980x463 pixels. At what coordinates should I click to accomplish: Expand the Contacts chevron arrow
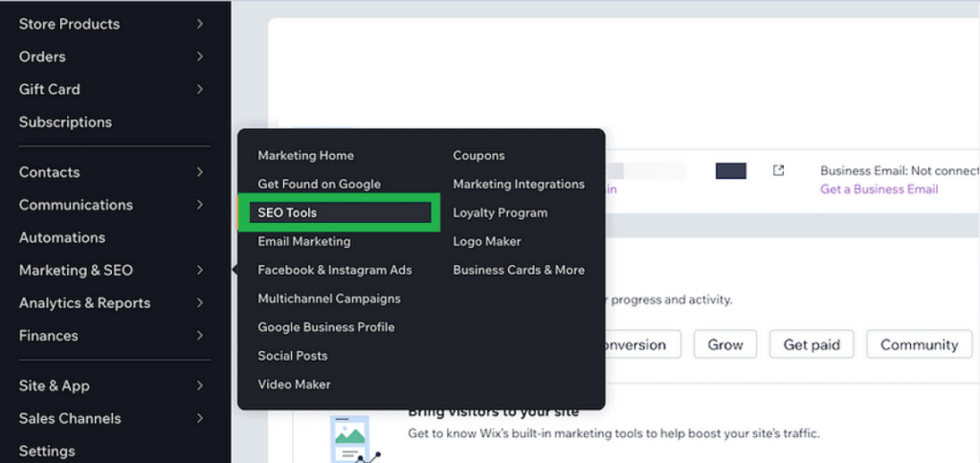pos(199,172)
